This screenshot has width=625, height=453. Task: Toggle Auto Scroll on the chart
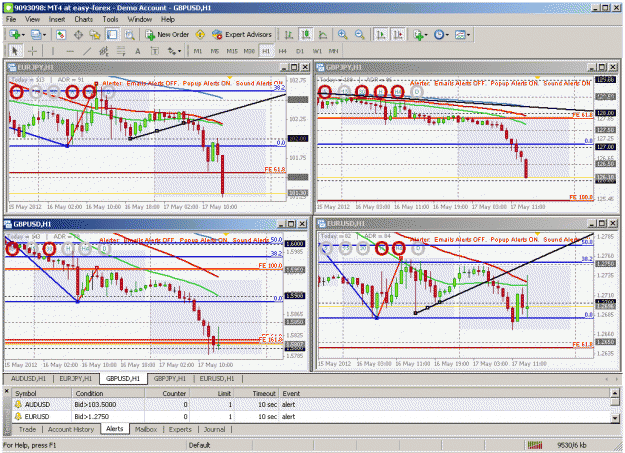click(381, 35)
